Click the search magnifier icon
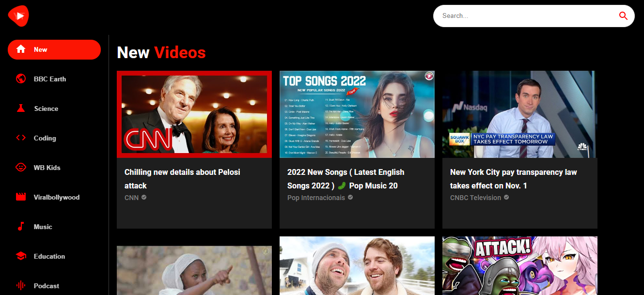Image resolution: width=644 pixels, height=295 pixels. click(x=623, y=16)
